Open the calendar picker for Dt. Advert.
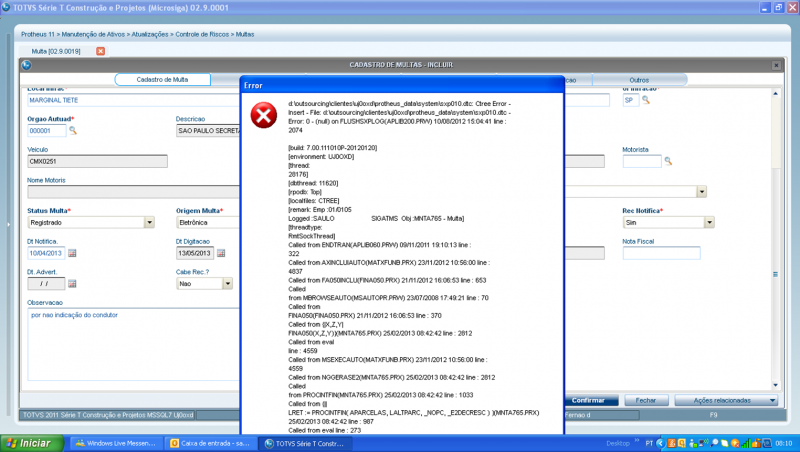Viewport: 800px width, 452px height. 72,284
